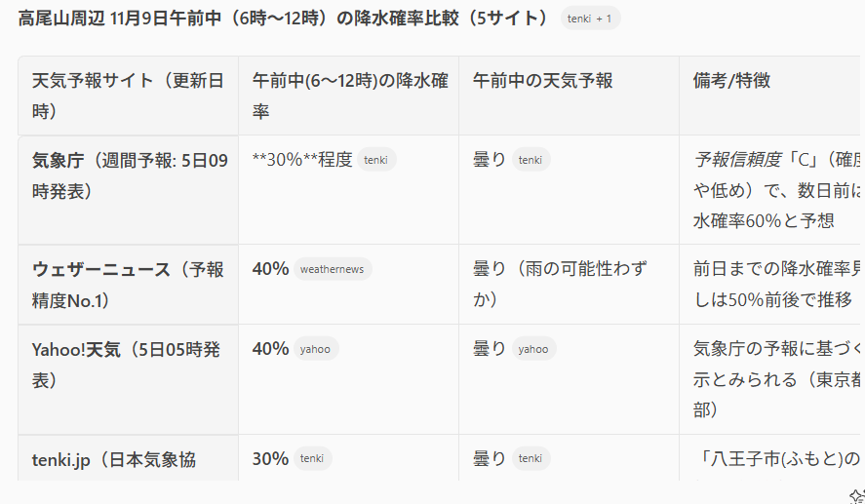Image resolution: width=865 pixels, height=504 pixels.
Task: Open tenki citation next to tenki.jp's 30%
Action: tap(312, 458)
